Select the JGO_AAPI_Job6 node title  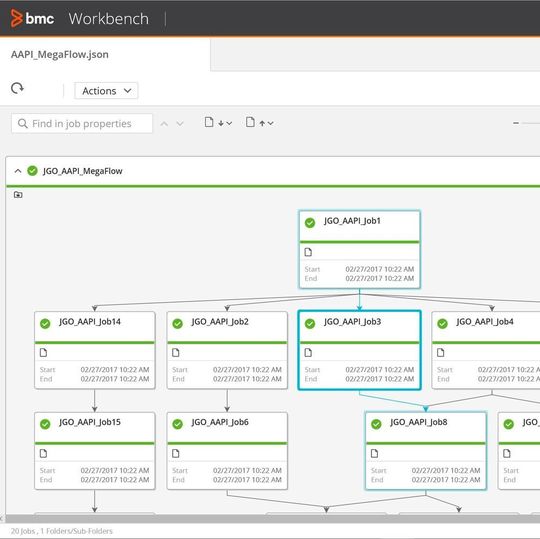pos(220,422)
